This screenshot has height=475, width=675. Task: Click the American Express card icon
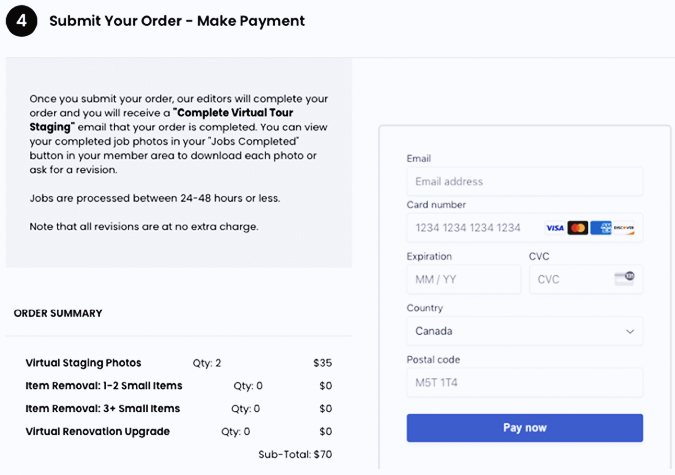[x=601, y=228]
